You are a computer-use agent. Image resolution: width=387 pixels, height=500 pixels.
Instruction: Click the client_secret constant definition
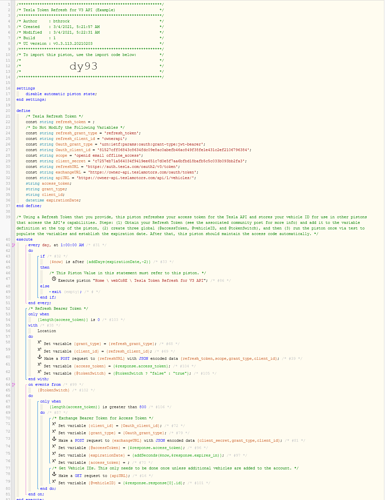[136, 161]
